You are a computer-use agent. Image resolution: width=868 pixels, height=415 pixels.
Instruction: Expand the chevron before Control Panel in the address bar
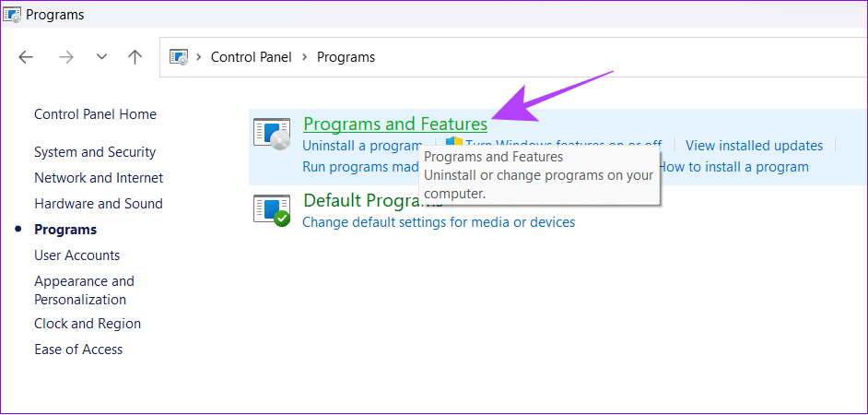click(199, 57)
